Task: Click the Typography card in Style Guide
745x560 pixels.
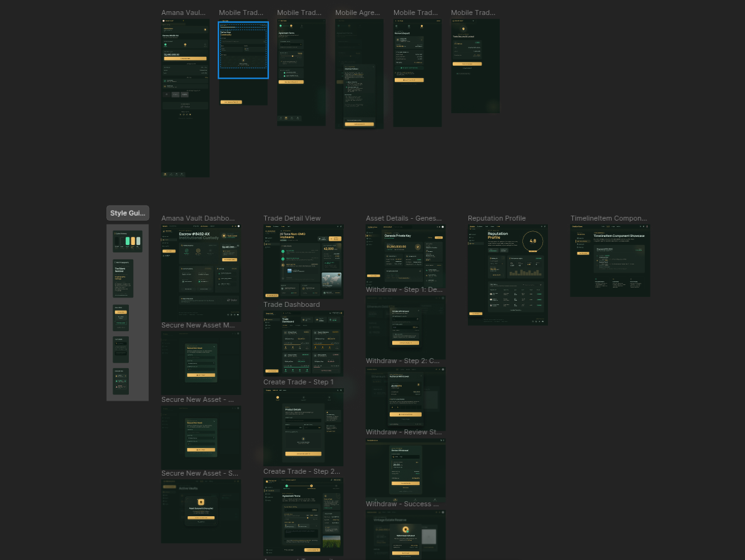Action: [123, 279]
